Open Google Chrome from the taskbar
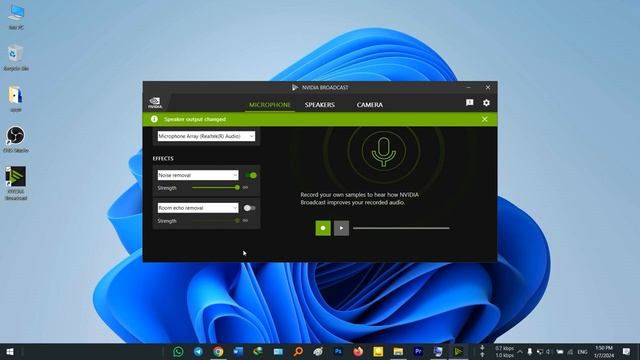The width and height of the screenshot is (640, 360). coord(218,352)
